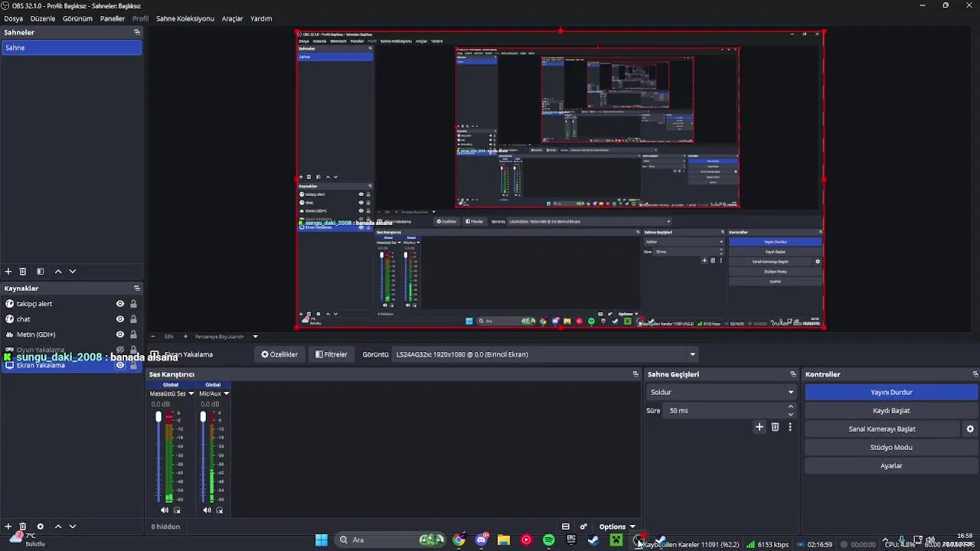The width and height of the screenshot is (980, 551).
Task: Toggle monitoring icon under Mic/Aux
Action: (x=220, y=510)
